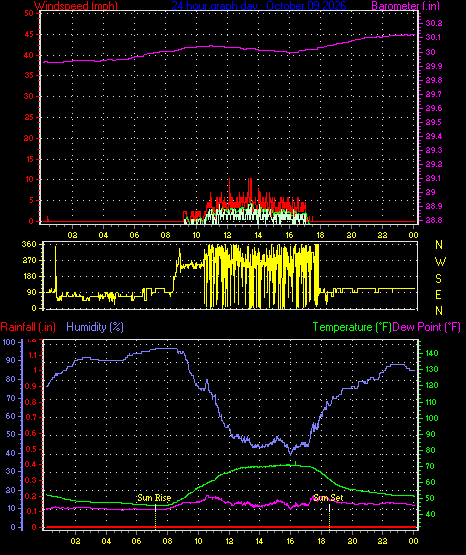Click the Barometer (.in) axis title
This screenshot has width=466, height=555.
click(x=405, y=6)
